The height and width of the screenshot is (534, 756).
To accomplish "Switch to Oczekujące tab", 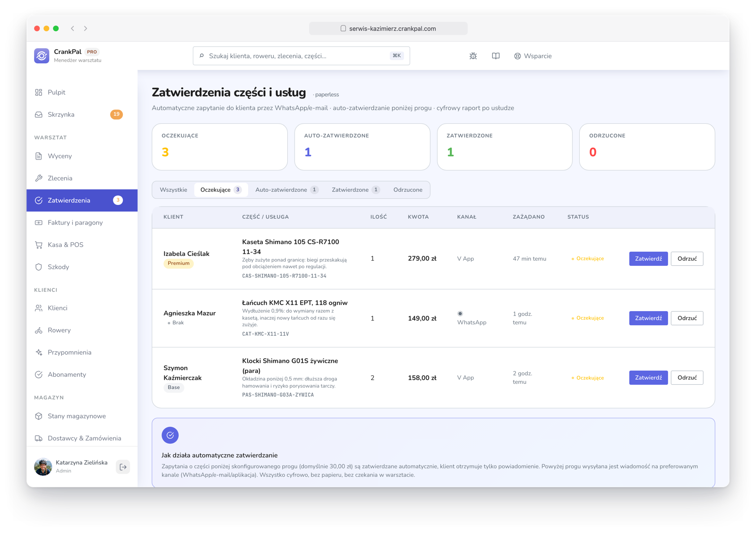I will [x=221, y=190].
